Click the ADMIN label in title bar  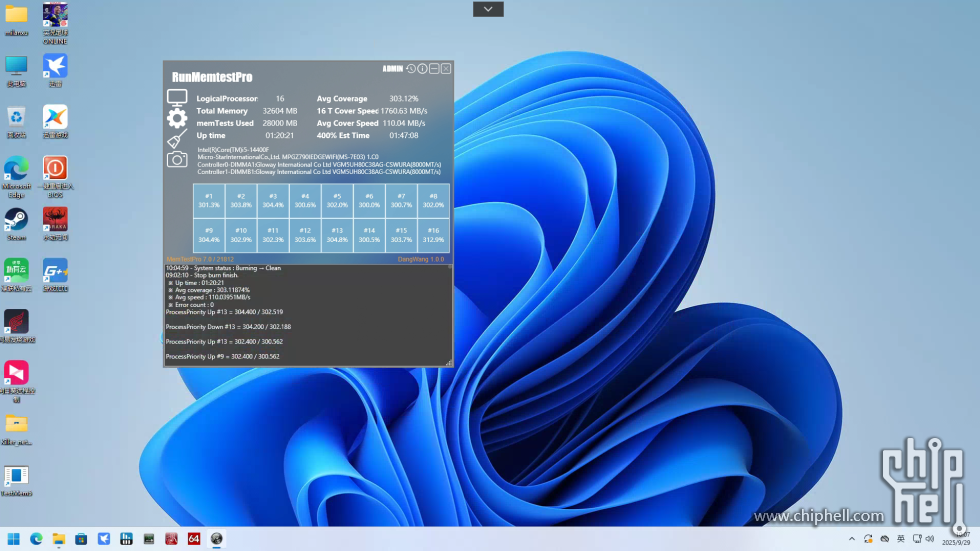393,69
